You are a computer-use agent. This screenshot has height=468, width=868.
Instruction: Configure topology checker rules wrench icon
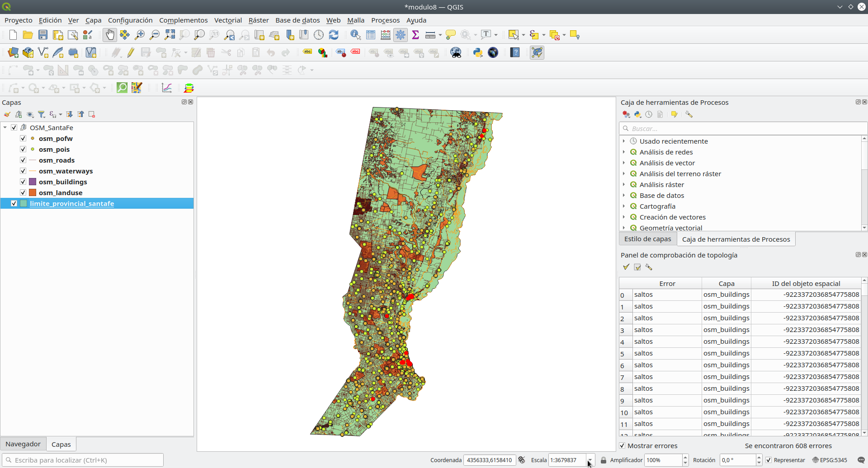(649, 267)
